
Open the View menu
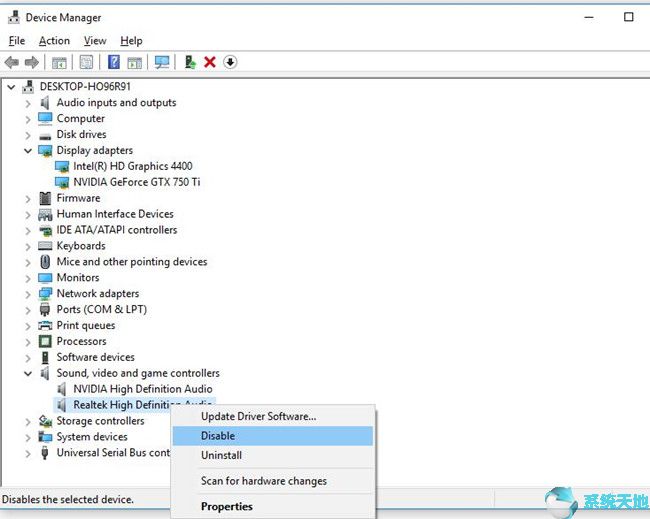95,41
